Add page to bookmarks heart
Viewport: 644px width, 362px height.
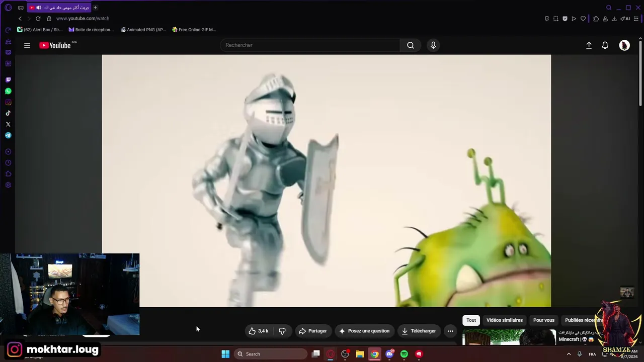point(583,19)
